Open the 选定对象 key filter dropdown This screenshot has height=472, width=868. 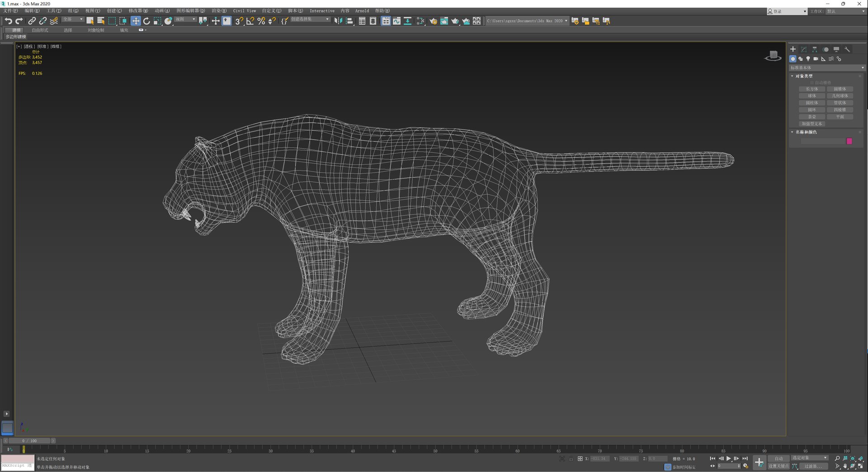coord(810,458)
